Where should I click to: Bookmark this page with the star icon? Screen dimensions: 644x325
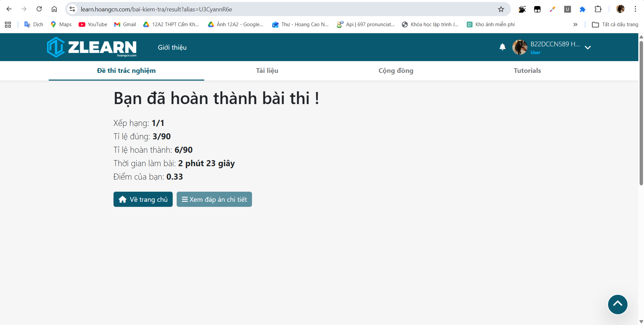501,9
